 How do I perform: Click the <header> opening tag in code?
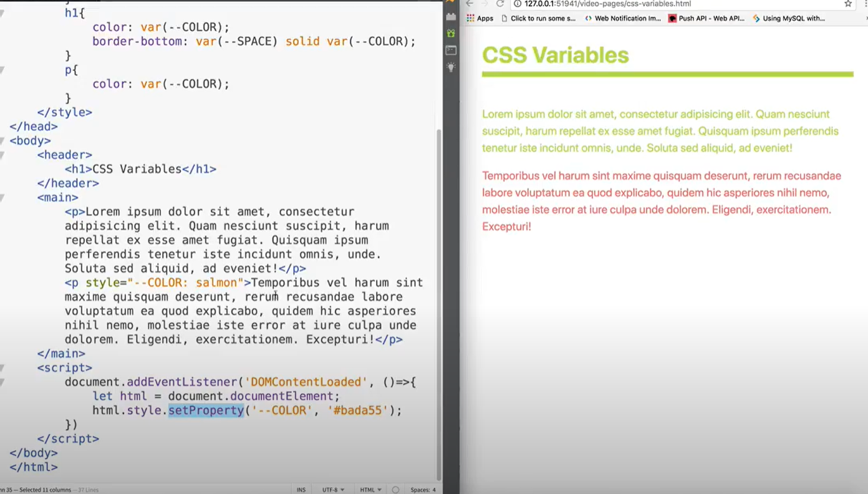pos(64,155)
